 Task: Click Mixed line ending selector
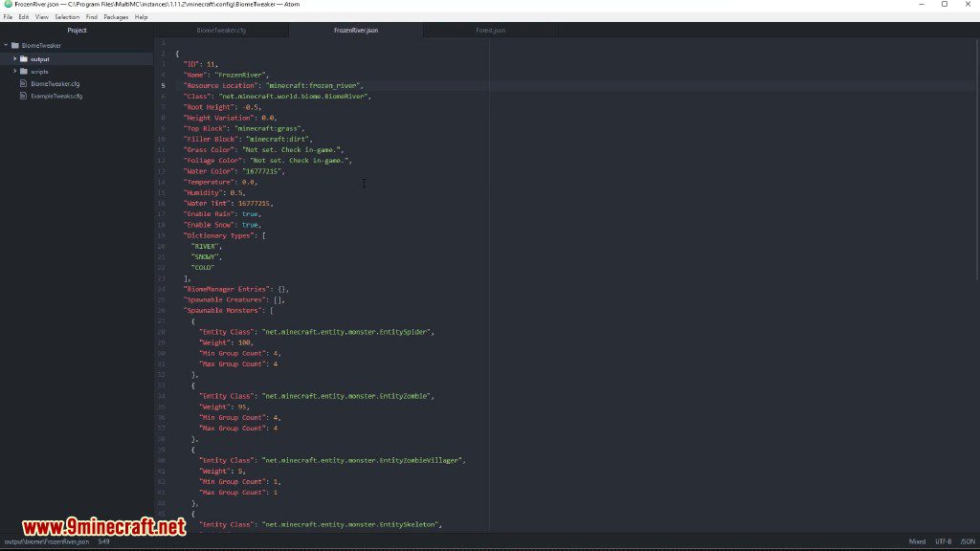(x=917, y=541)
